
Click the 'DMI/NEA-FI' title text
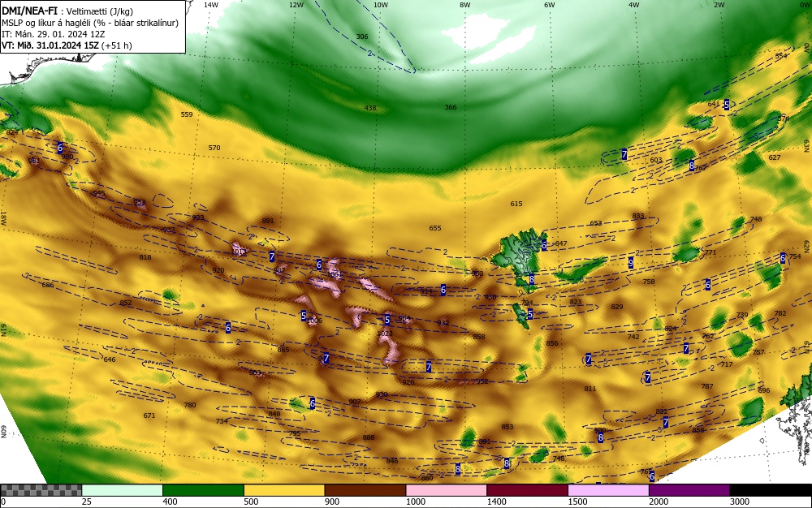pos(29,11)
